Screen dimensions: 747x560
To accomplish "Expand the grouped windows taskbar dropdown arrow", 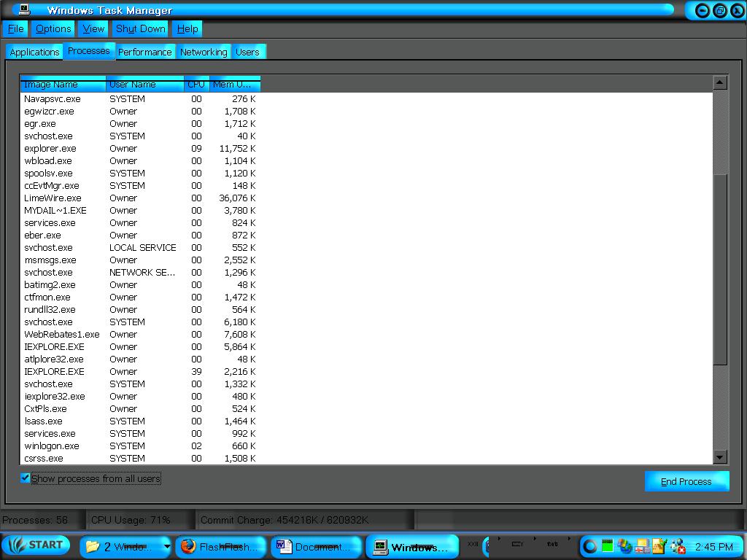I will pyautogui.click(x=167, y=546).
